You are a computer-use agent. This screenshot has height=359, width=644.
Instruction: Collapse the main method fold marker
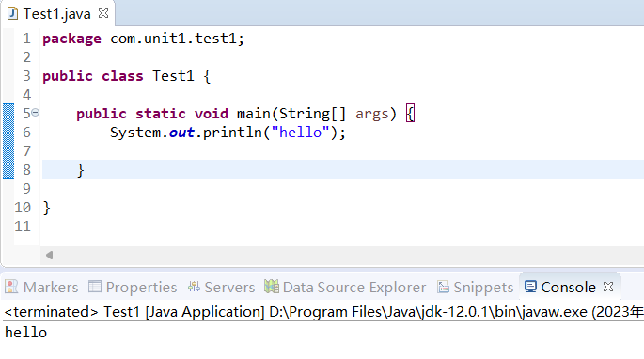pyautogui.click(x=36, y=112)
